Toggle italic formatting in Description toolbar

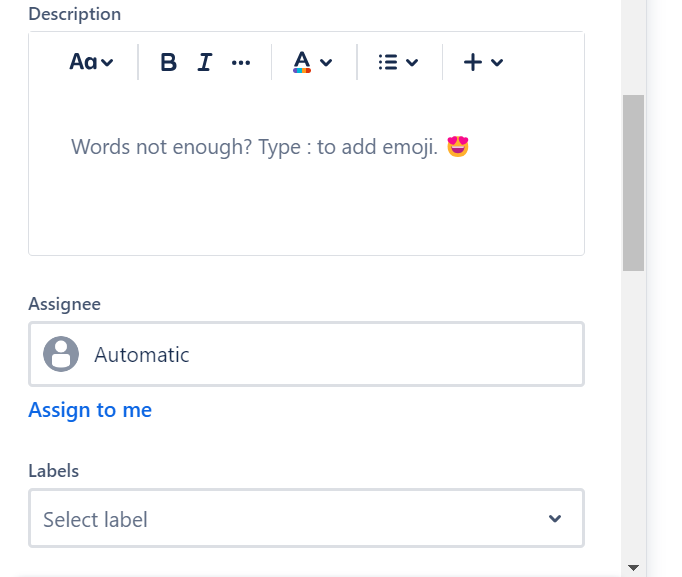pos(205,62)
